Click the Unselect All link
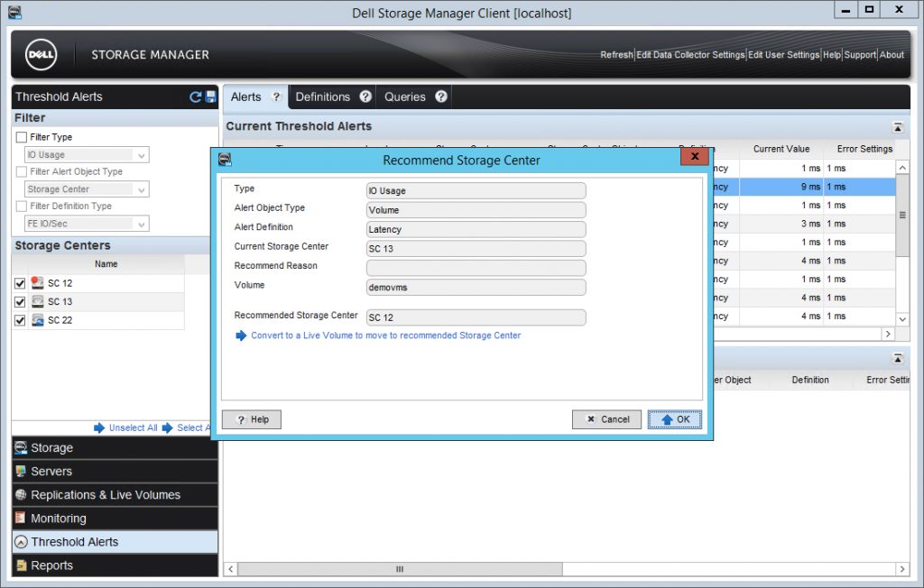The image size is (924, 588). pyautogui.click(x=134, y=427)
